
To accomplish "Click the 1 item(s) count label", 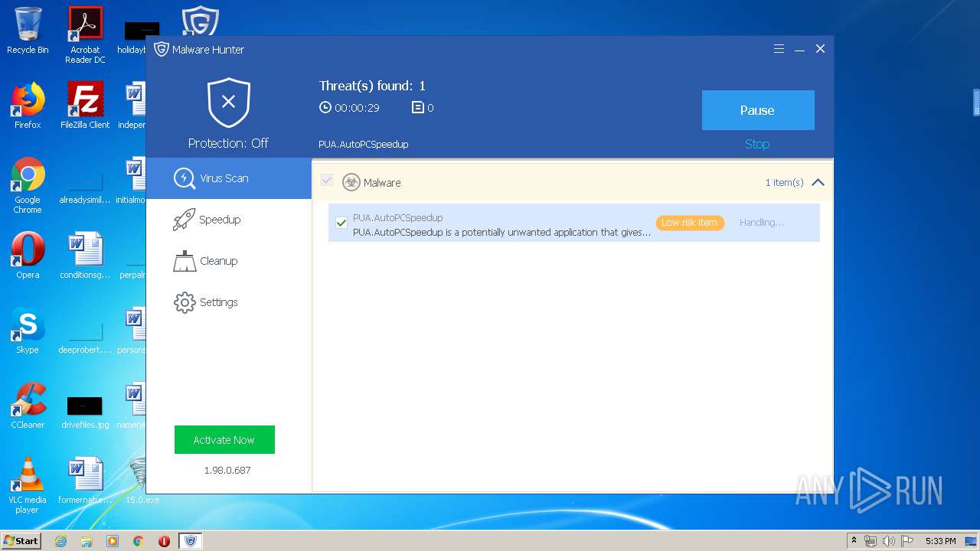I will (x=784, y=182).
